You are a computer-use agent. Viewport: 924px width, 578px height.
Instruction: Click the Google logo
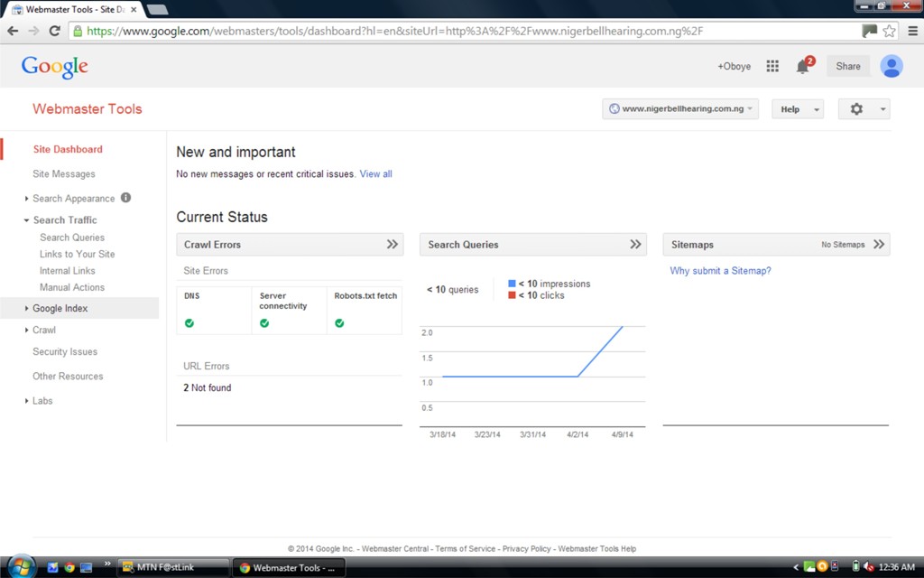55,67
